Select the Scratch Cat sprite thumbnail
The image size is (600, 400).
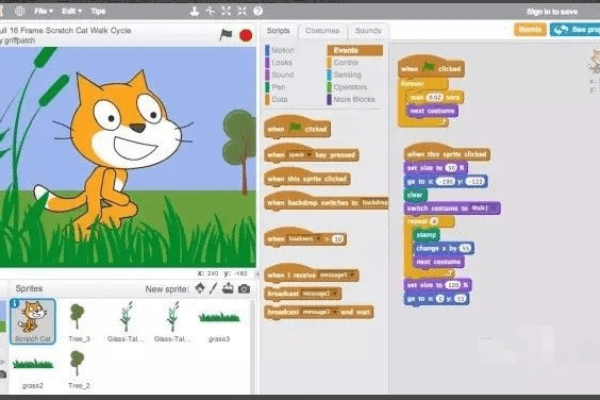[33, 322]
